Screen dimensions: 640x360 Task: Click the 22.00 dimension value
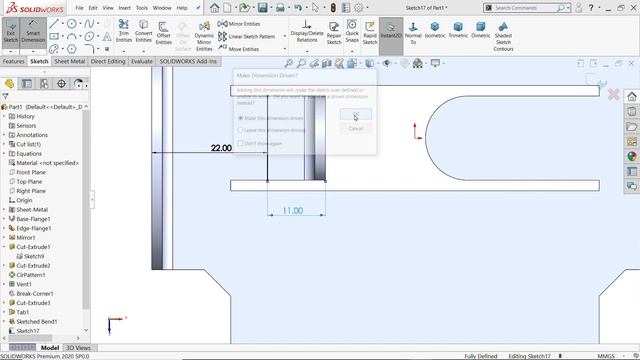(x=221, y=148)
